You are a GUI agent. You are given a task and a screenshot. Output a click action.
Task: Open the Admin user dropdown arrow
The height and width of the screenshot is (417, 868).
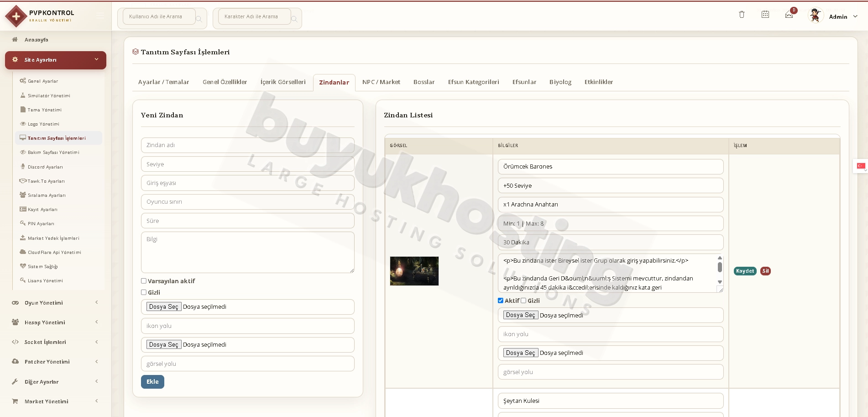(x=855, y=16)
